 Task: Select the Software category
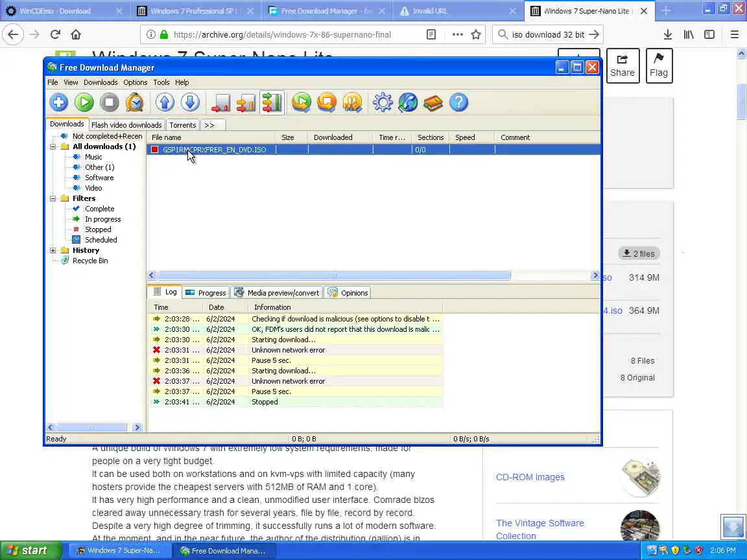pyautogui.click(x=99, y=178)
